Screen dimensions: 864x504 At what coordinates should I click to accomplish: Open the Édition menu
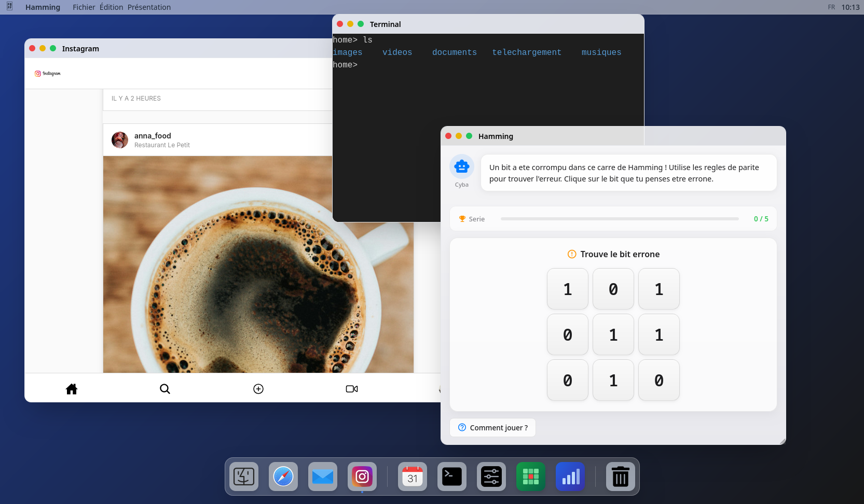[x=112, y=7]
